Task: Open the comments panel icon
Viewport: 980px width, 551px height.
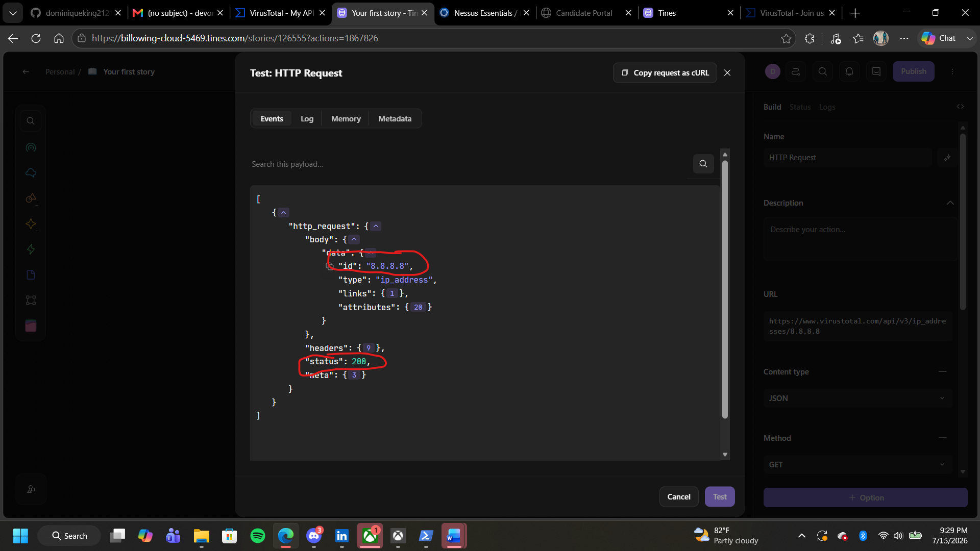Action: [876, 71]
